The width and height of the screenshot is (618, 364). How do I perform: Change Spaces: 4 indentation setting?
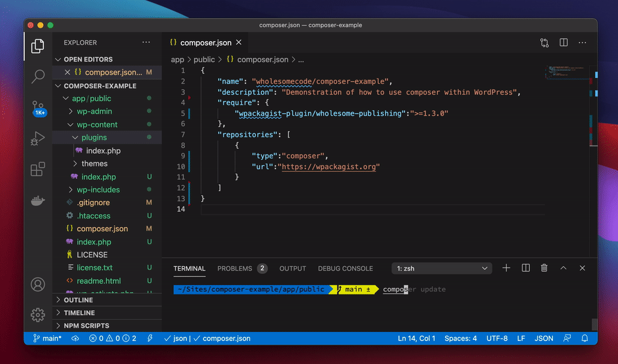pos(460,339)
